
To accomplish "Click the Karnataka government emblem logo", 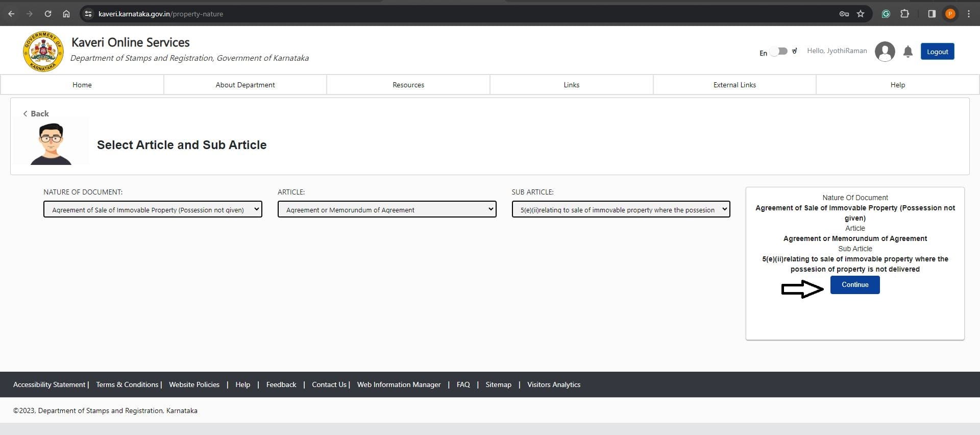I will [43, 52].
